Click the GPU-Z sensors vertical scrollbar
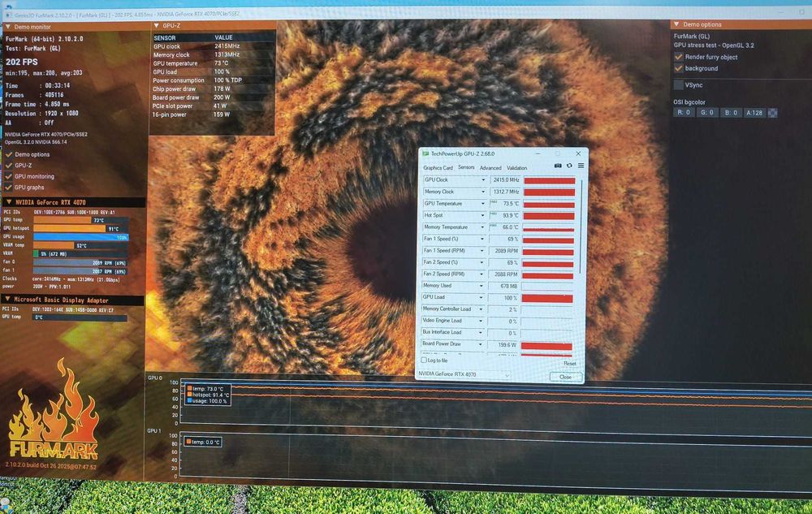The image size is (812, 514). [581, 227]
